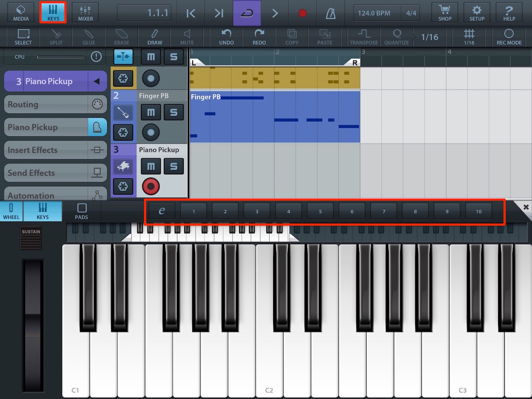Collapse inspector via Piano Pickup arrow
The height and width of the screenshot is (399, 532).
pos(97,81)
